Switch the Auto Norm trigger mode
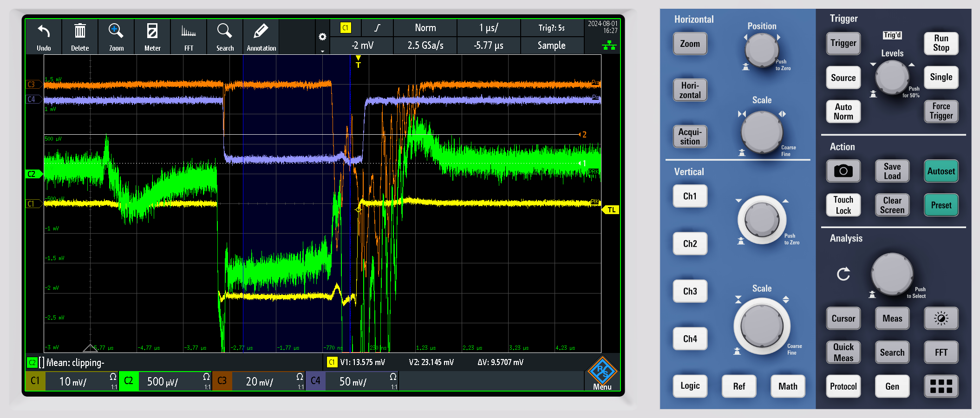This screenshot has width=980, height=418. coord(843,112)
